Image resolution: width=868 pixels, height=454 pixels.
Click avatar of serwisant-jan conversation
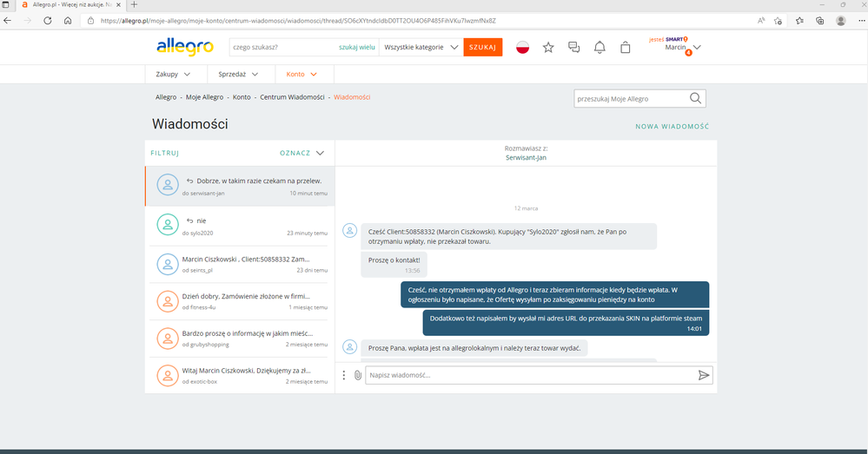167,185
